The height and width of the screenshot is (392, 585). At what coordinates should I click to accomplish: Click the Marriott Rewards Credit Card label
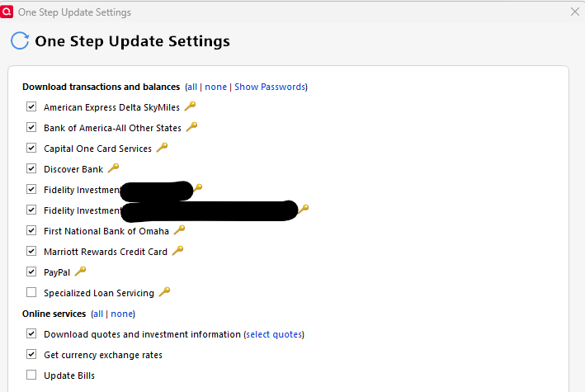coord(106,252)
